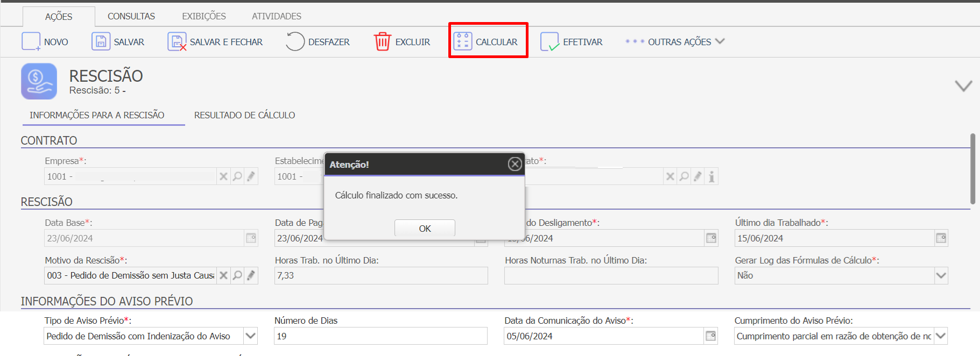
Task: Click the Novo document icon
Action: 31,41
